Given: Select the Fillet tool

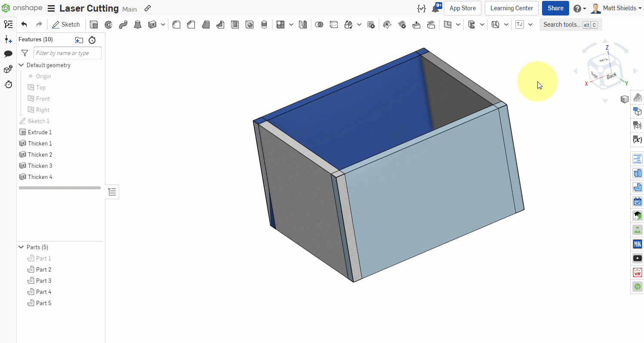Looking at the screenshot, I should pos(176,25).
